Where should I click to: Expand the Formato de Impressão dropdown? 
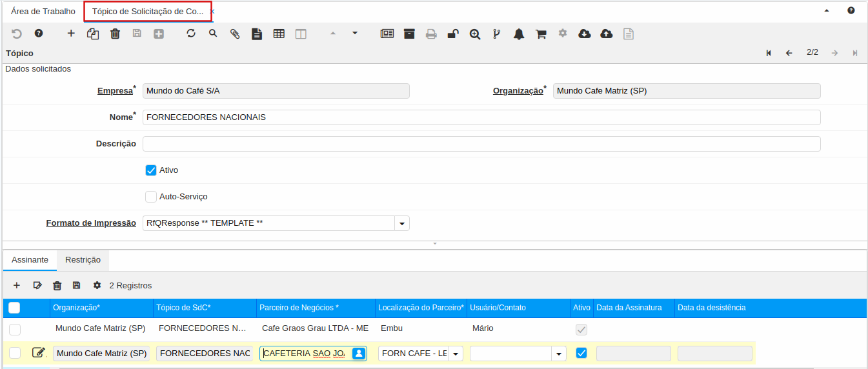[402, 223]
